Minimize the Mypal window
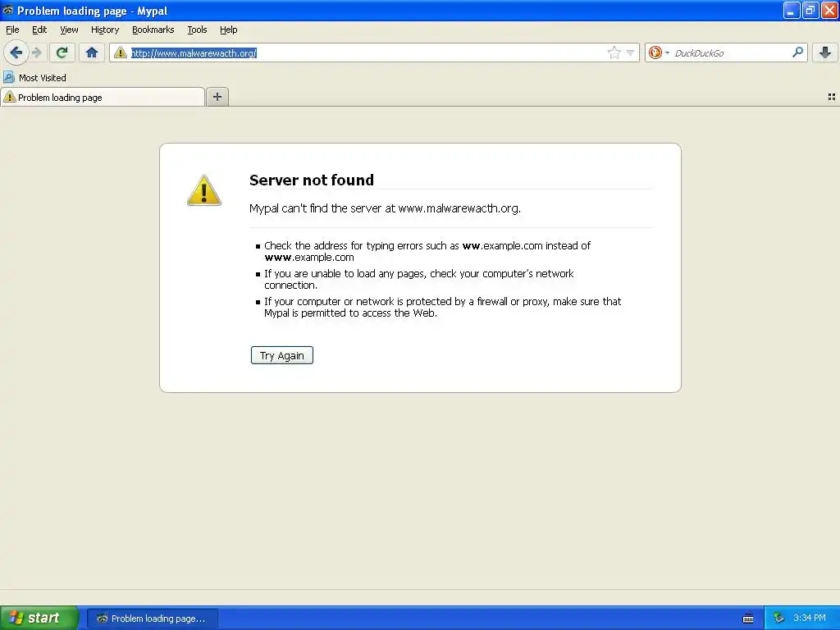Image resolution: width=840 pixels, height=630 pixels. click(x=792, y=10)
